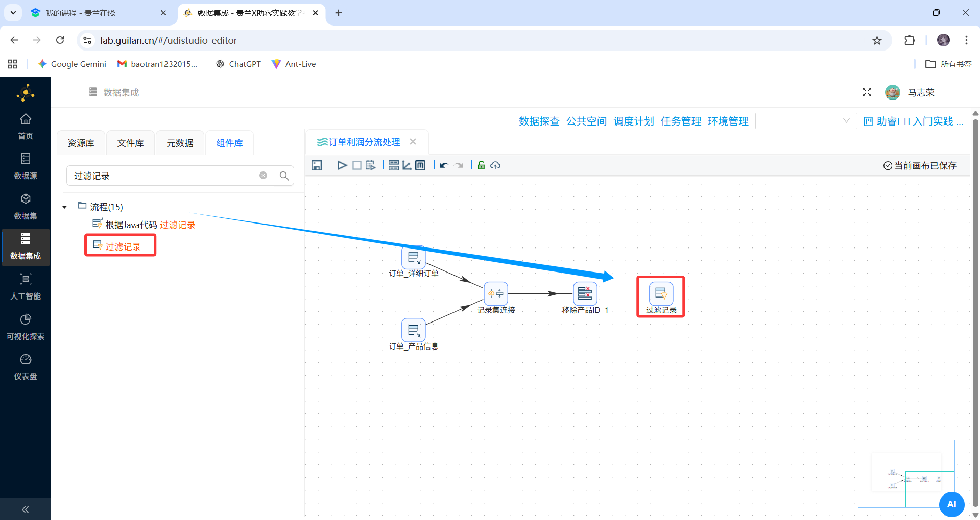This screenshot has height=520, width=980.
Task: Click the cloud upload icon
Action: click(495, 165)
